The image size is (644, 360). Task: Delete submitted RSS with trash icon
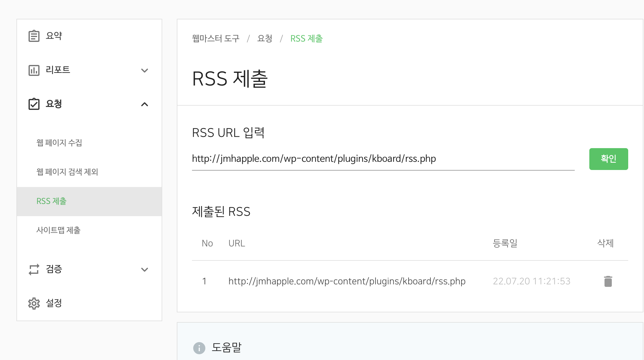tap(608, 281)
